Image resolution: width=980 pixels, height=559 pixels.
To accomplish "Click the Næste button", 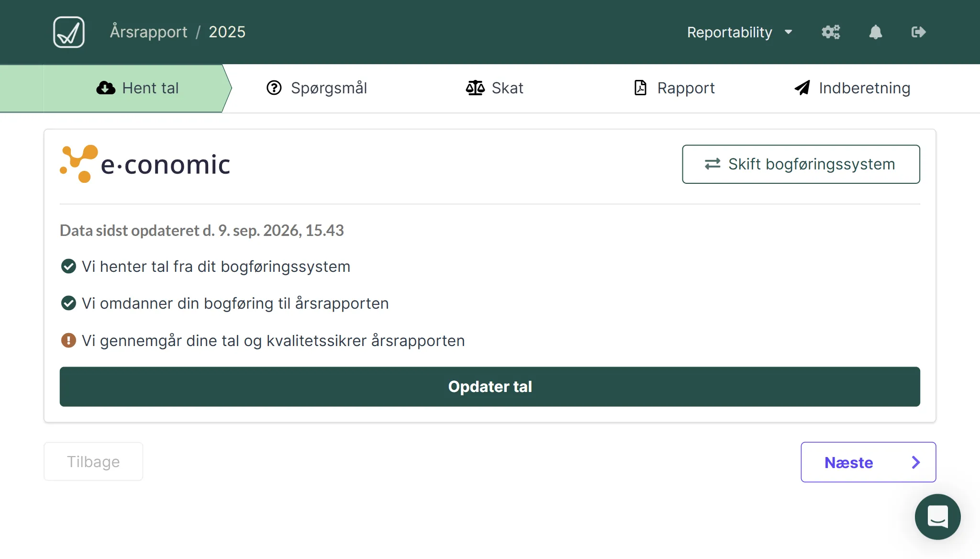I will click(x=869, y=462).
